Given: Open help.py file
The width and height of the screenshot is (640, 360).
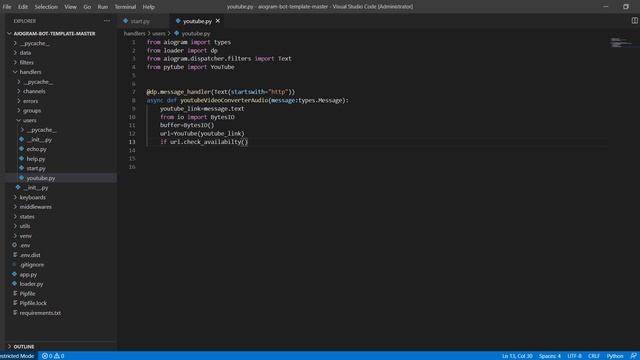Looking at the screenshot, I should point(36,159).
